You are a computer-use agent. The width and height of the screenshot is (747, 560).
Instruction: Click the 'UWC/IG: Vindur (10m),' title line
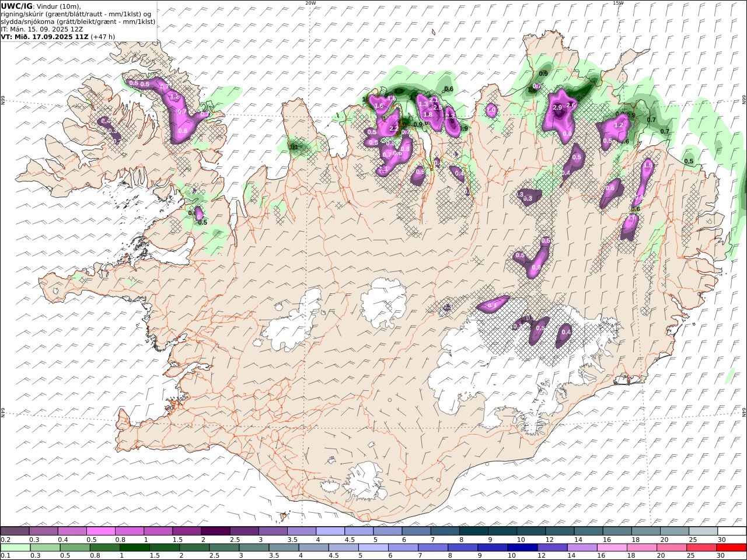41,6
